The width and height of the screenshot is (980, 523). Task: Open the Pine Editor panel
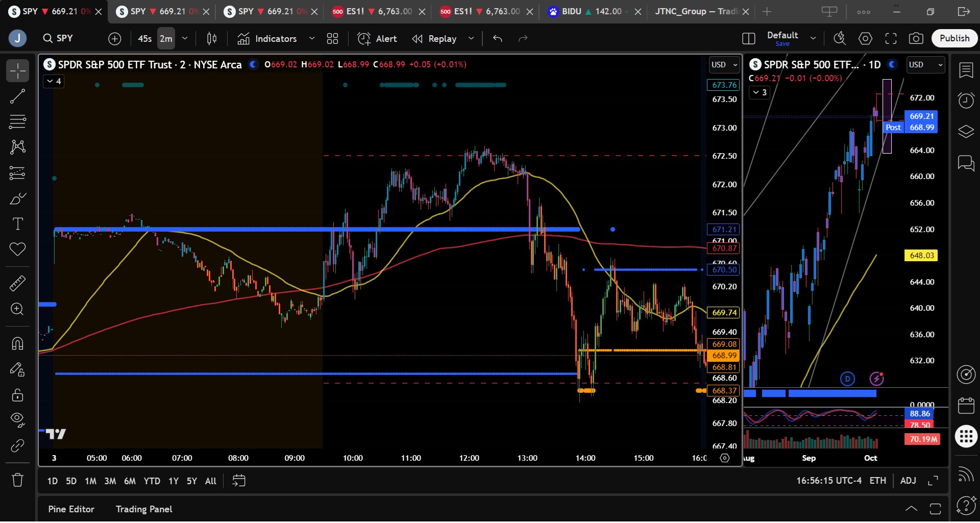coord(71,509)
